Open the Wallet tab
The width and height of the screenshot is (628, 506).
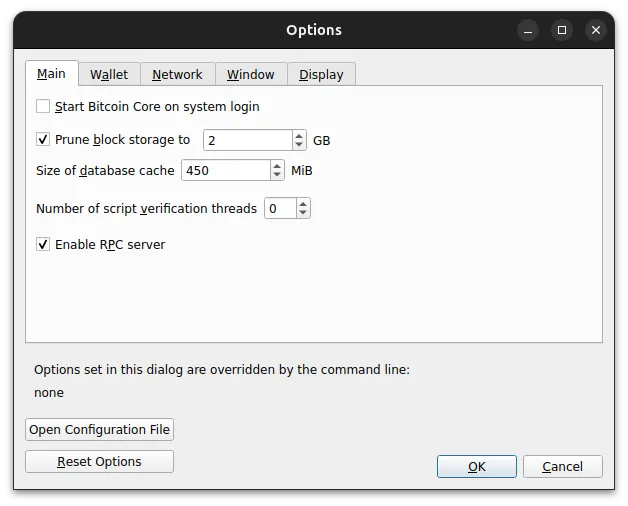[x=109, y=75]
